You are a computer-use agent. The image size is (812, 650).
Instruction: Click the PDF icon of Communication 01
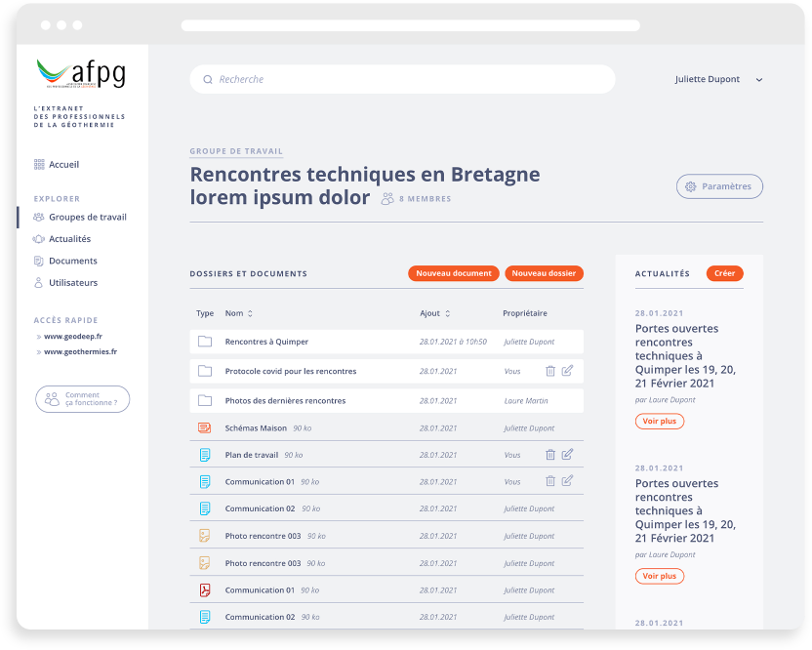pyautogui.click(x=205, y=589)
